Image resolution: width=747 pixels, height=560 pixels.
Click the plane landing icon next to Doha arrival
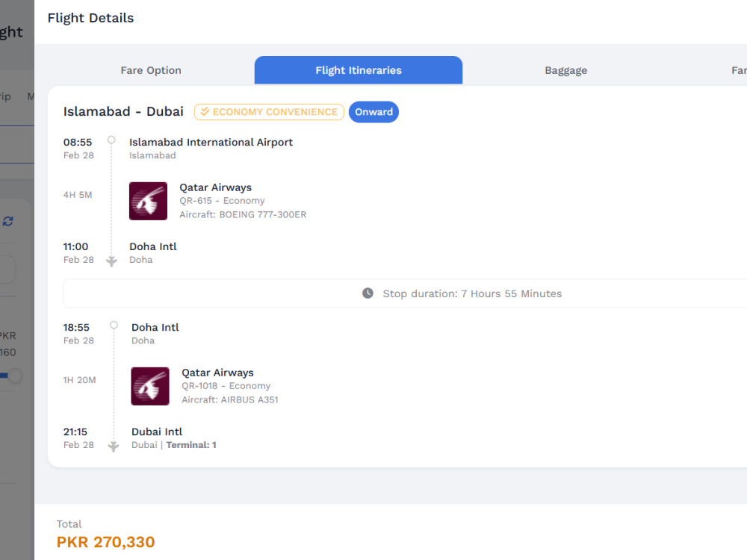click(x=111, y=261)
